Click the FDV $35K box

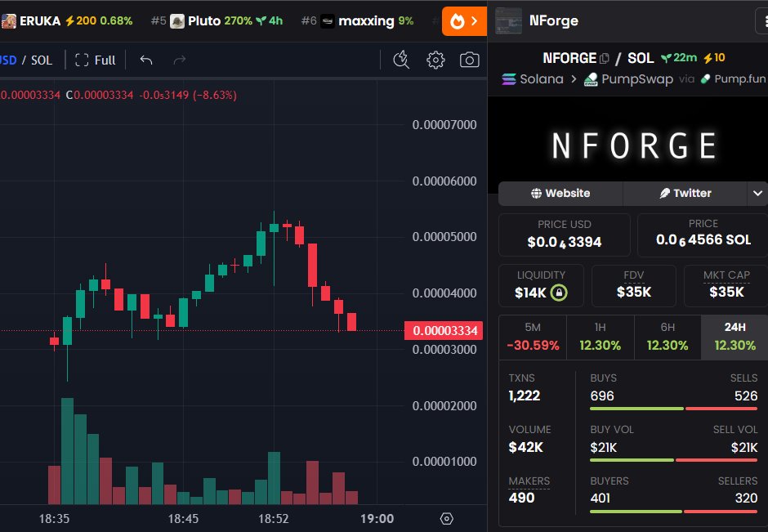[x=634, y=285]
